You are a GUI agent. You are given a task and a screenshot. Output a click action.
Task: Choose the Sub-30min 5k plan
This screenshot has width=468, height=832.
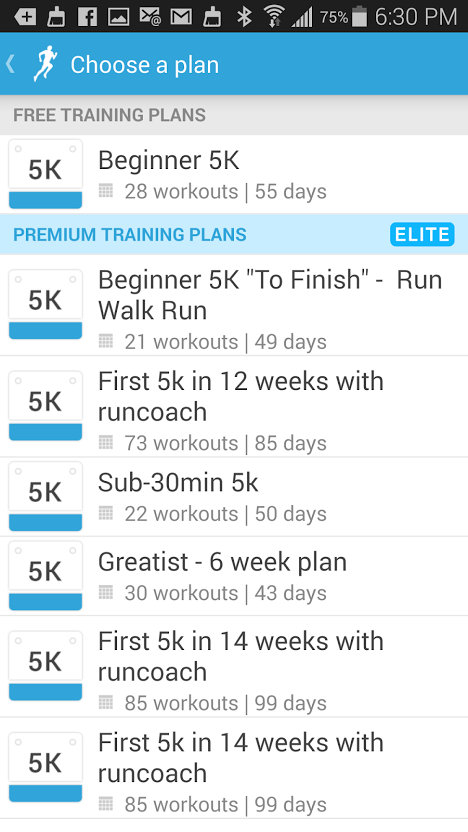[234, 497]
